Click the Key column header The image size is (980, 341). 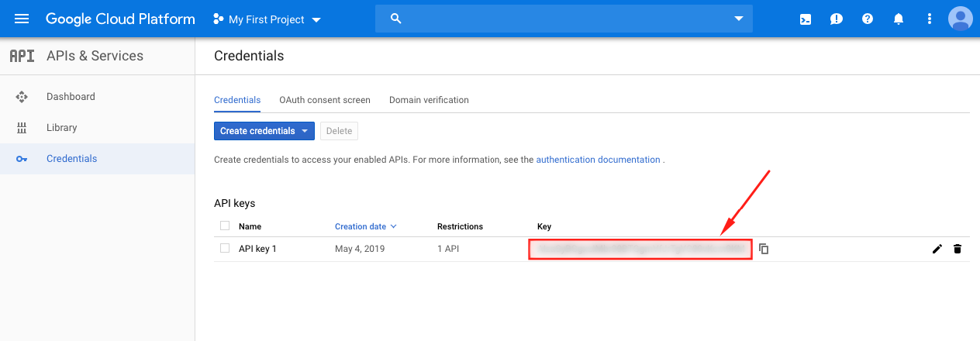tap(544, 226)
